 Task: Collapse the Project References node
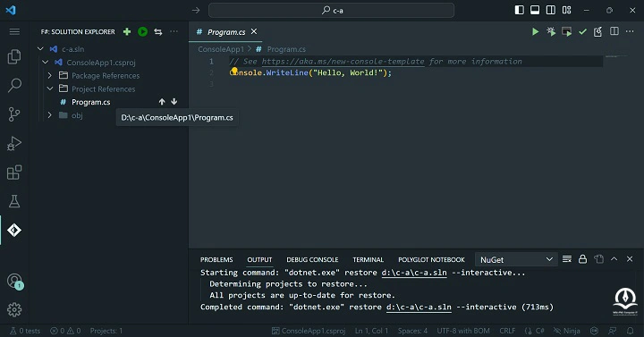click(x=50, y=88)
